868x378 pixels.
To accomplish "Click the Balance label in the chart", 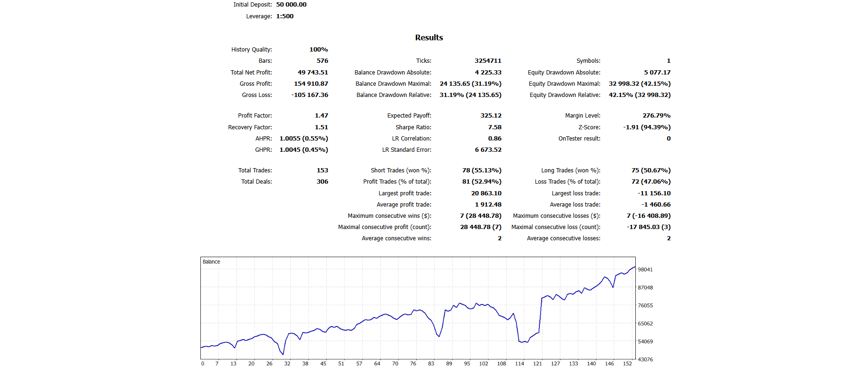I will 211,262.
